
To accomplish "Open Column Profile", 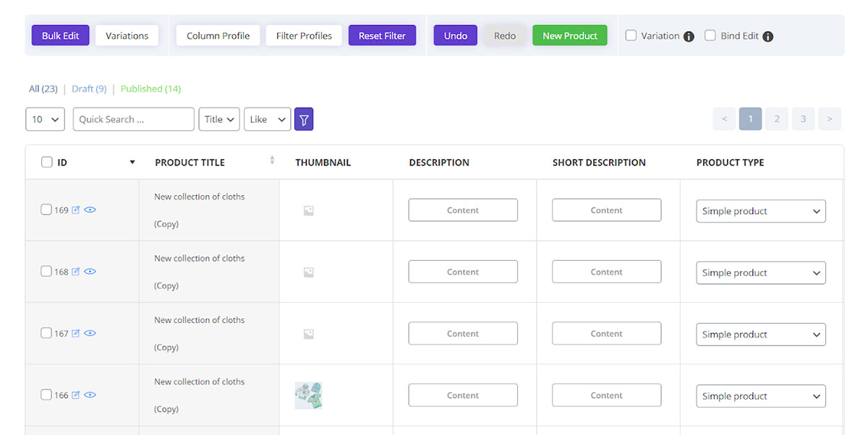I will 218,35.
